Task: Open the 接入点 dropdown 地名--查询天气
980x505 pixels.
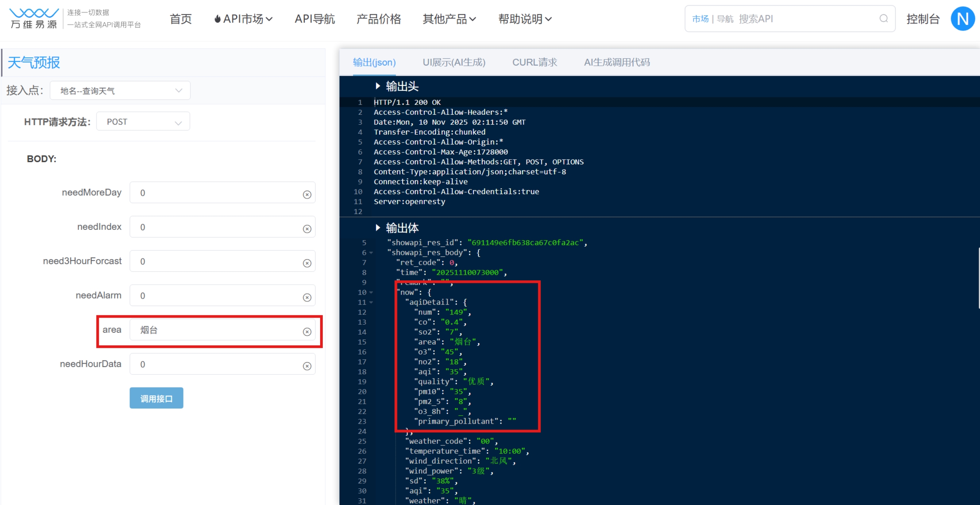Action: 120,91
